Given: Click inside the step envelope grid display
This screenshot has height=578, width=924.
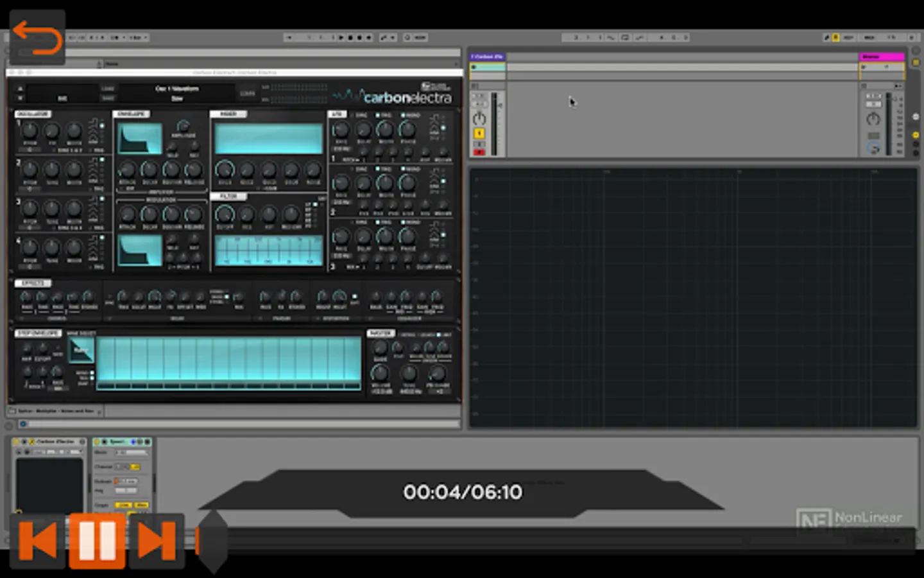Looking at the screenshot, I should click(x=228, y=363).
